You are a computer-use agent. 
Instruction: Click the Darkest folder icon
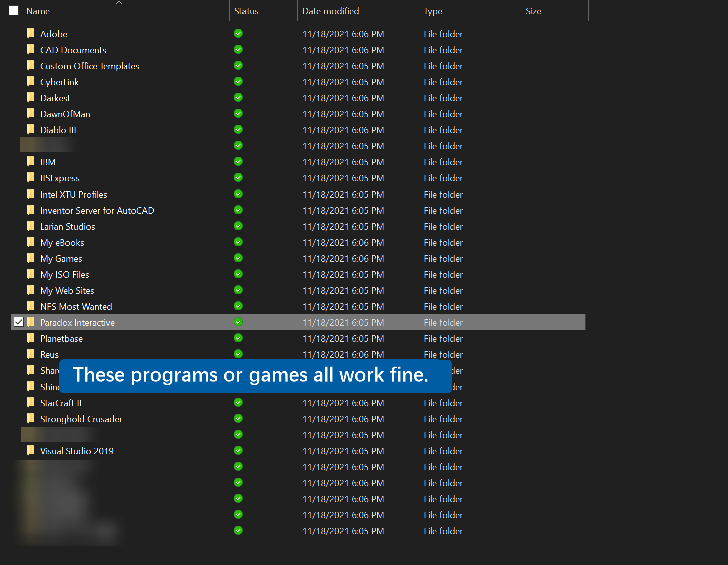point(31,98)
